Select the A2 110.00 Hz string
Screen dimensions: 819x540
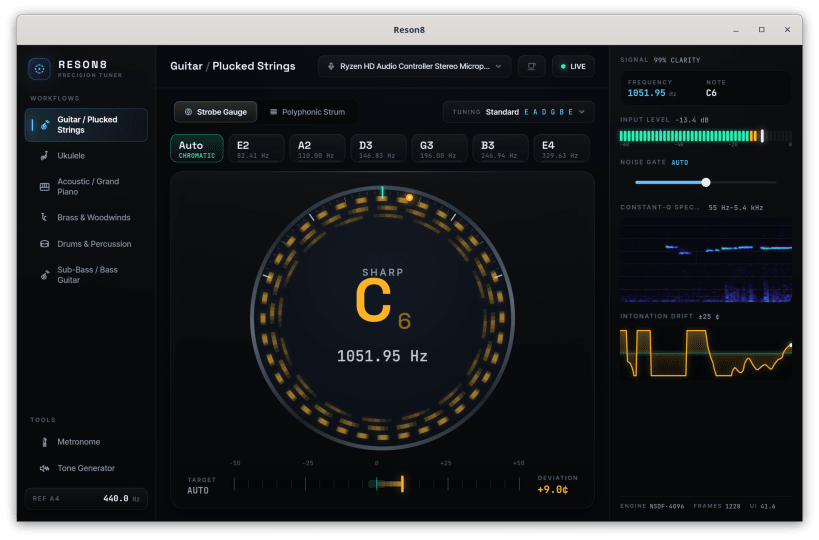(318, 148)
